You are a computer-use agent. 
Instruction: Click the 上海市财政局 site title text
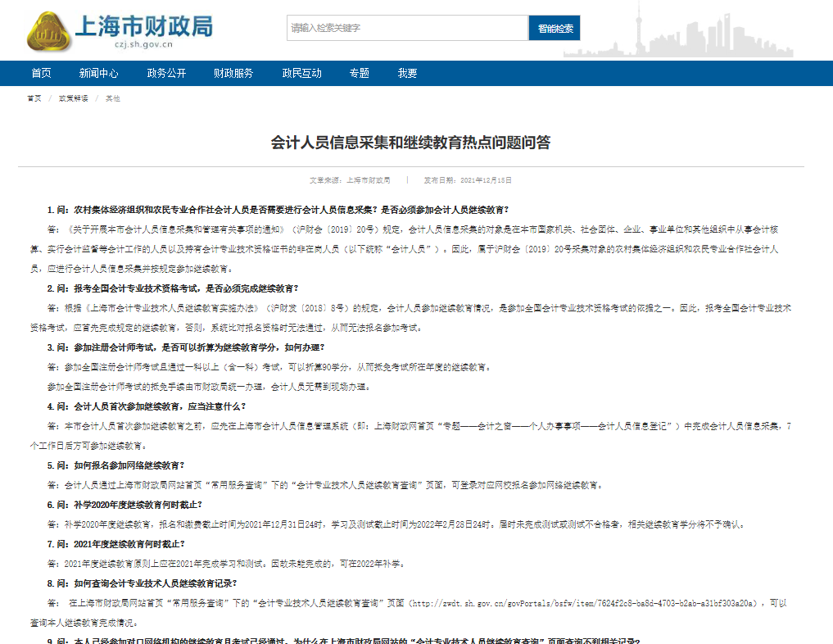click(x=143, y=25)
